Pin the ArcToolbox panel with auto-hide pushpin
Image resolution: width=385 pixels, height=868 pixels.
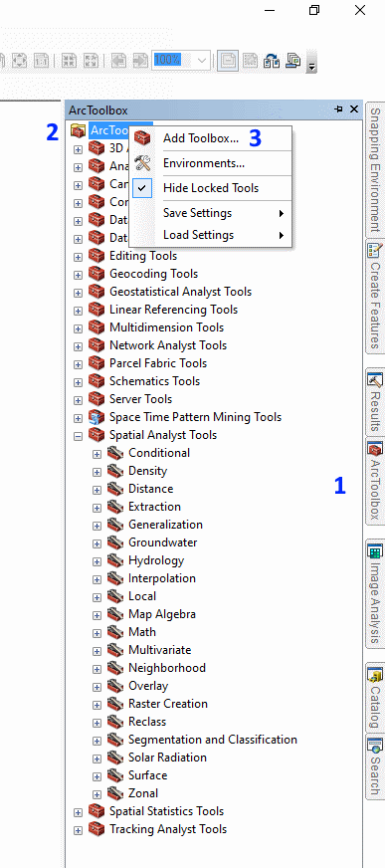click(x=338, y=109)
